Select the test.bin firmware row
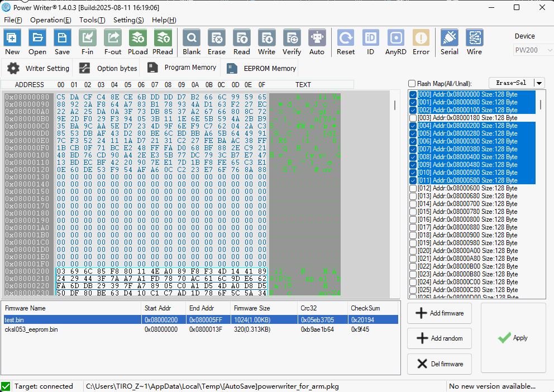Viewport: 554px width, 392px height. (200, 320)
